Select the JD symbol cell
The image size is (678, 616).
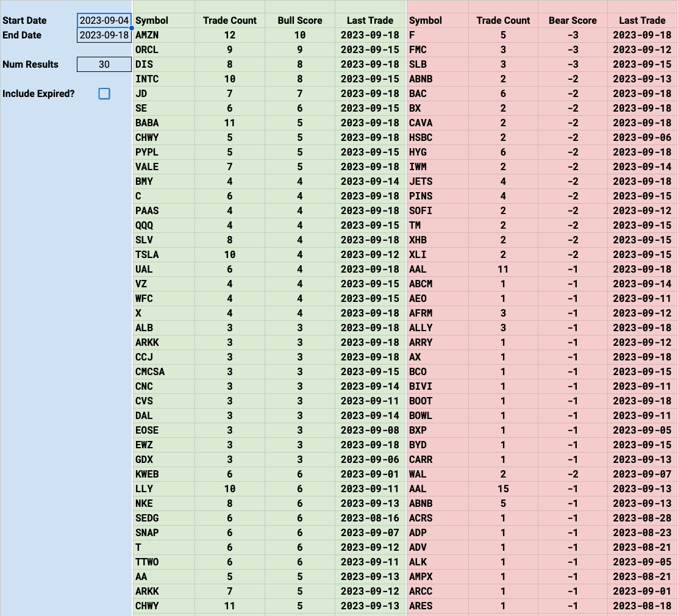click(164, 93)
